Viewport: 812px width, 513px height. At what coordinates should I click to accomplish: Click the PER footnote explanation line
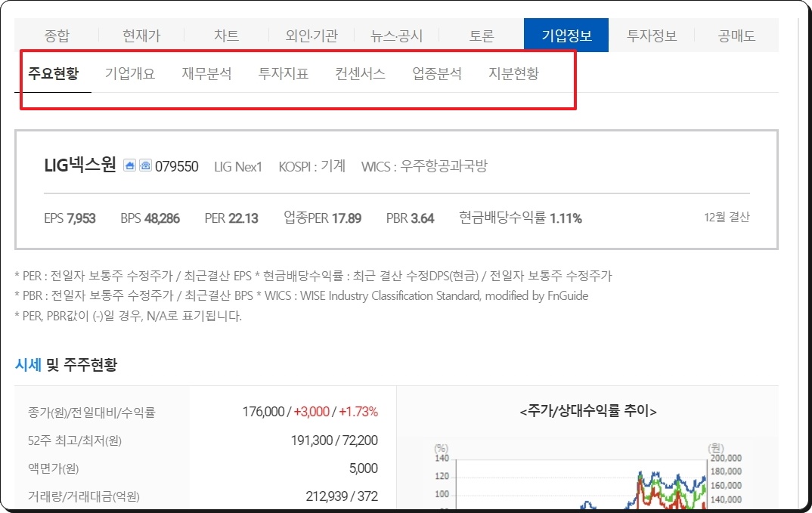313,276
